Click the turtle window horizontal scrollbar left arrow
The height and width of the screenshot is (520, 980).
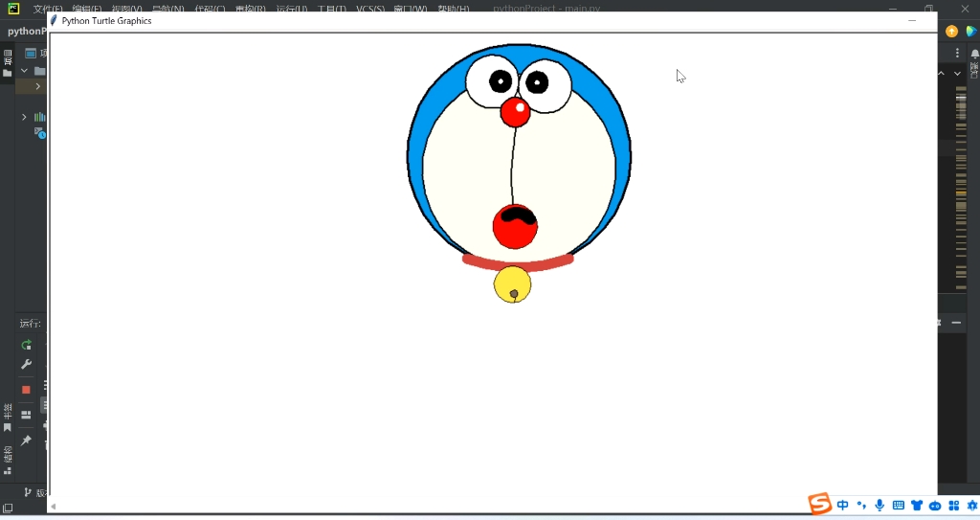(54, 507)
